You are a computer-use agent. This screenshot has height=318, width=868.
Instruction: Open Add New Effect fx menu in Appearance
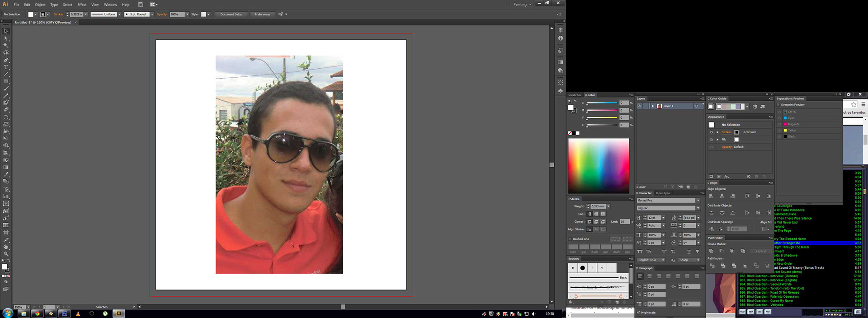[x=726, y=177]
